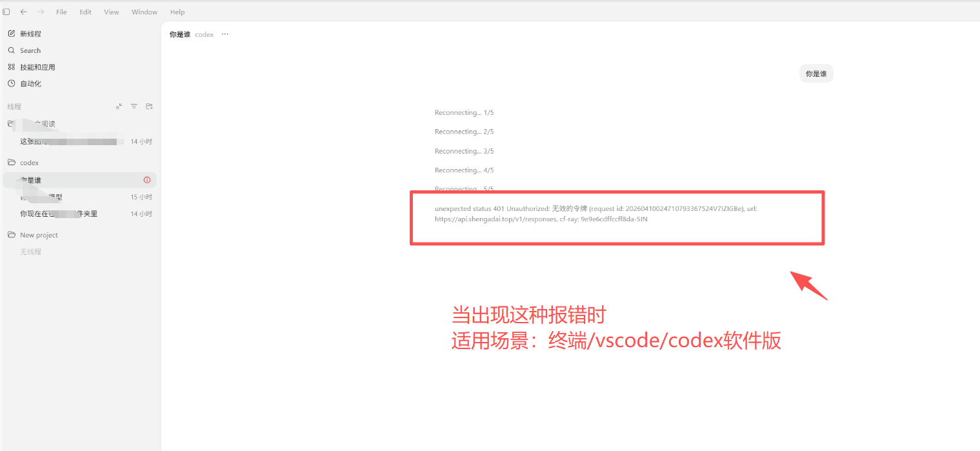Go forward with the right arrow
980x451 pixels.
(41, 12)
